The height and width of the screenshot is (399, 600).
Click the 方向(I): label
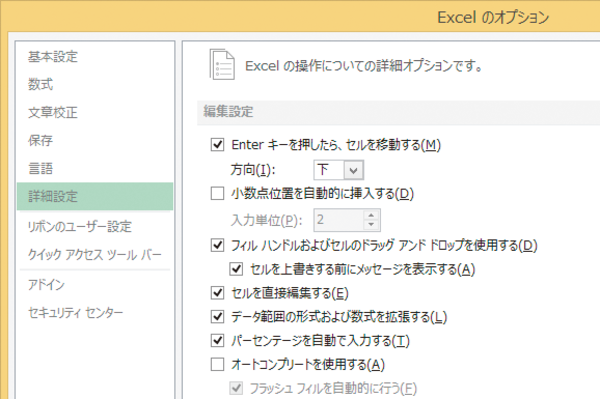pyautogui.click(x=253, y=169)
